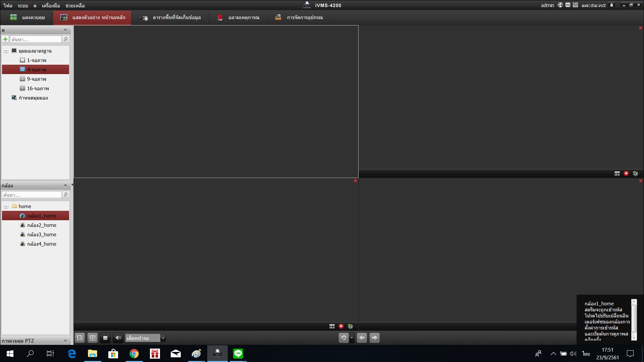The width and height of the screenshot is (644, 362).
Task: Click green add view plus icon
Action: tap(5, 39)
